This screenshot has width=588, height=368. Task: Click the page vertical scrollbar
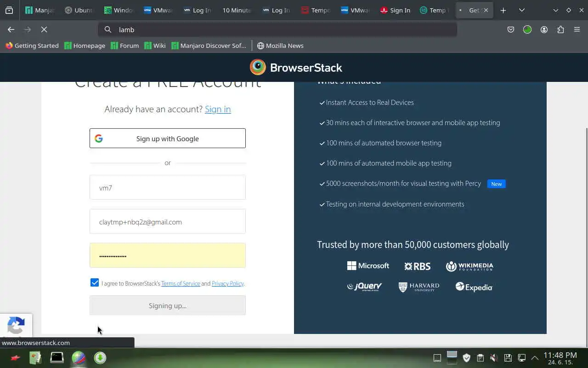586,237
